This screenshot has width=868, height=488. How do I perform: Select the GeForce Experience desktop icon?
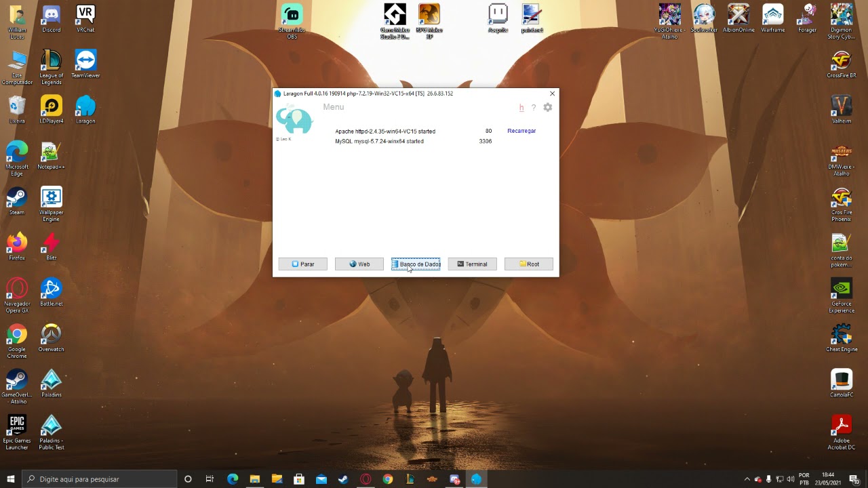click(x=842, y=296)
